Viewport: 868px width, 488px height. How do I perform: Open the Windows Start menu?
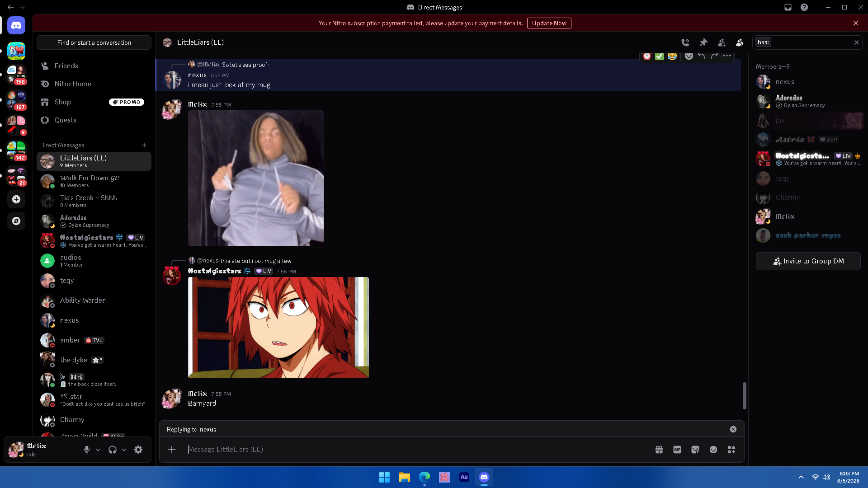point(384,477)
